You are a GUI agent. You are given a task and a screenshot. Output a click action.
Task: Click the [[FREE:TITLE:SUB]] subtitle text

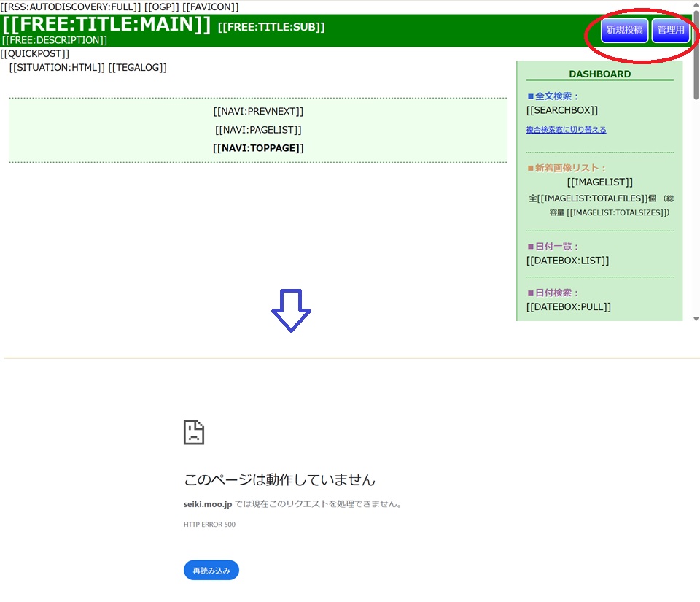pos(271,28)
